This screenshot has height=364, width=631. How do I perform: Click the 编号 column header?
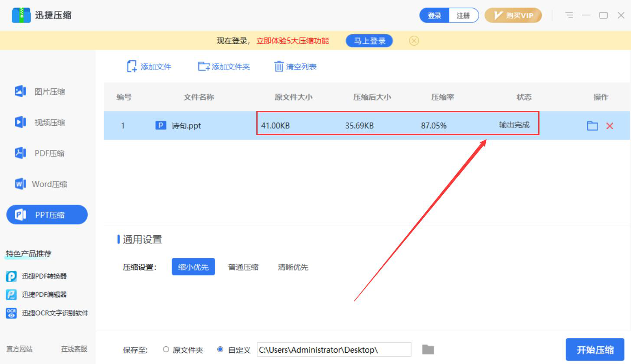click(124, 97)
